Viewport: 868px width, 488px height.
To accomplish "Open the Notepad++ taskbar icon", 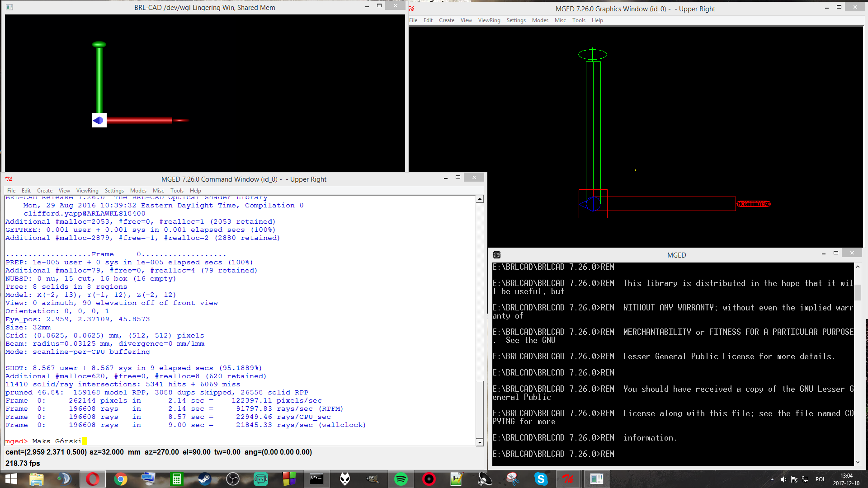I will (457, 479).
